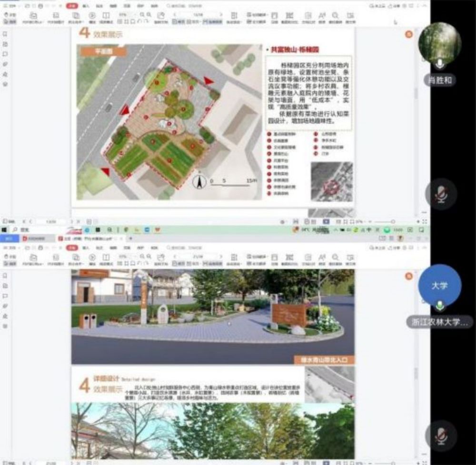
Task: Expand the status bar zoom percentage in upper window
Action: [360, 222]
